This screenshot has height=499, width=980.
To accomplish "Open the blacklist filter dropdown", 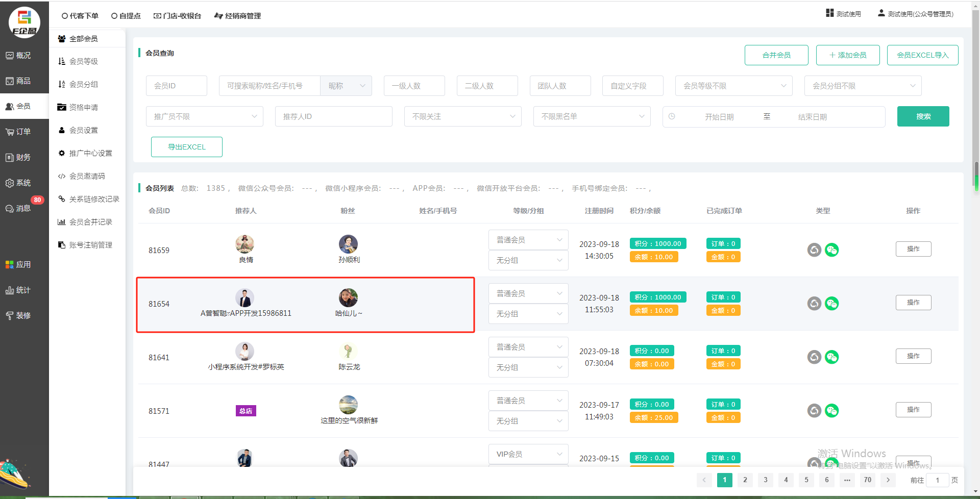I will 591,116.
